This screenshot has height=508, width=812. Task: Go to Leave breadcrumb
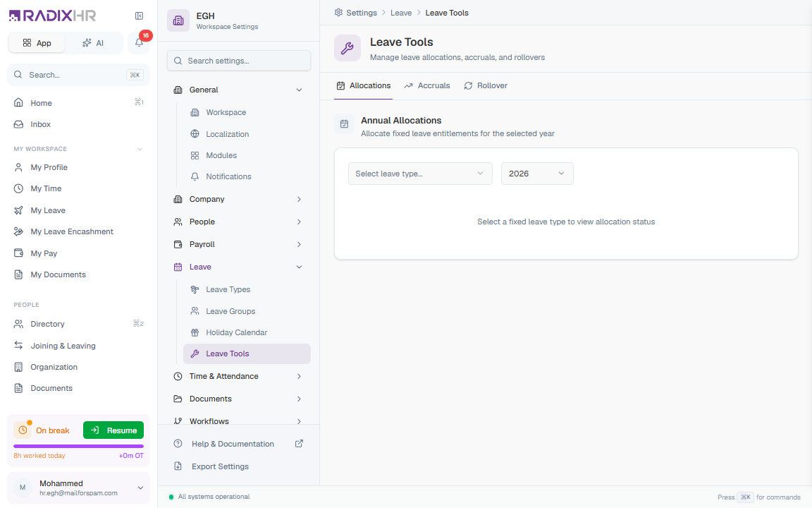401,13
